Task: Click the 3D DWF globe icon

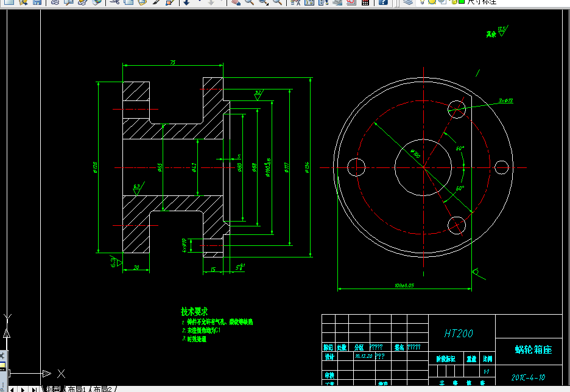Action: click(96, 2)
